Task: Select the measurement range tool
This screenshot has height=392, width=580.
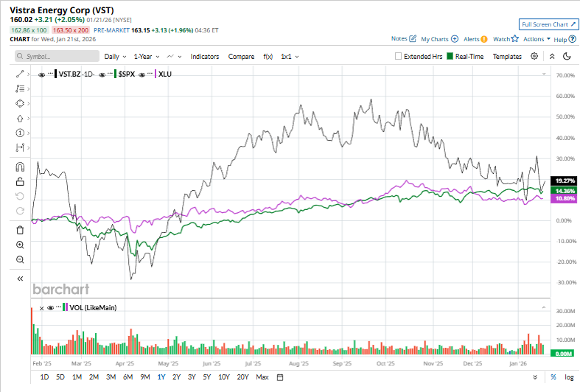Action: (20, 148)
